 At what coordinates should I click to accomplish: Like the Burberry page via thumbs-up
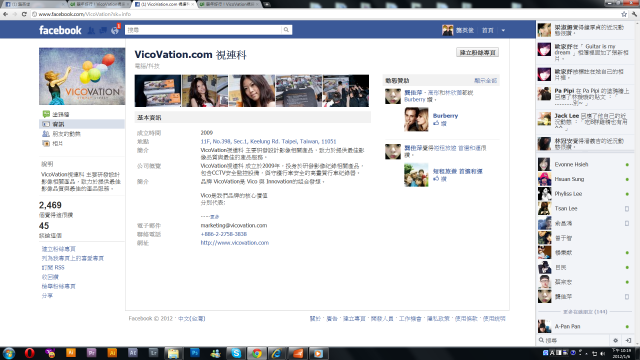440,123
